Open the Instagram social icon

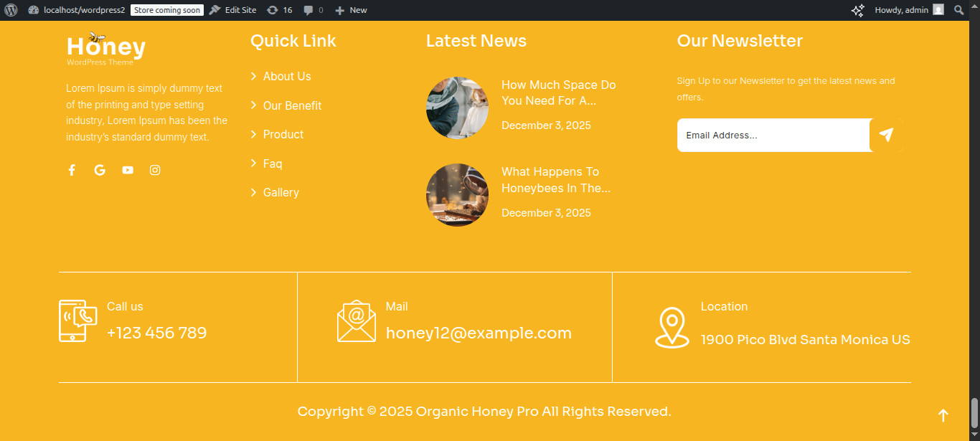click(155, 170)
